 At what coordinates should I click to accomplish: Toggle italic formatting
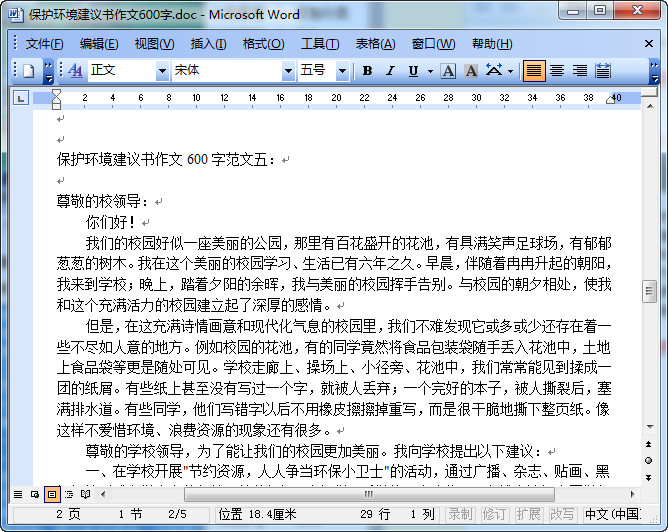pyautogui.click(x=390, y=71)
